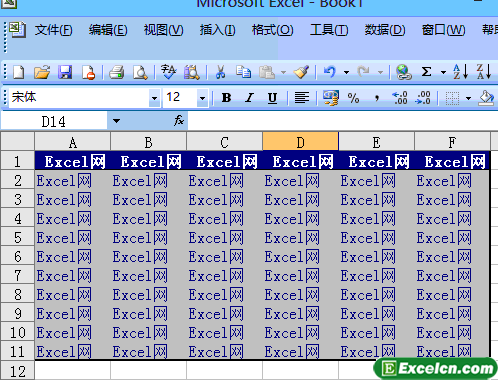
Task: Select column F header
Action: click(x=452, y=142)
